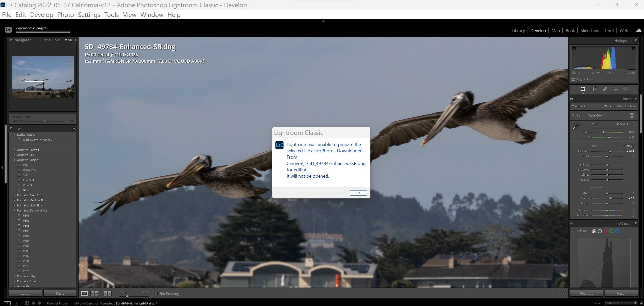
Task: Expand the Adaptive: Portrait preset group
Action: tap(14, 150)
